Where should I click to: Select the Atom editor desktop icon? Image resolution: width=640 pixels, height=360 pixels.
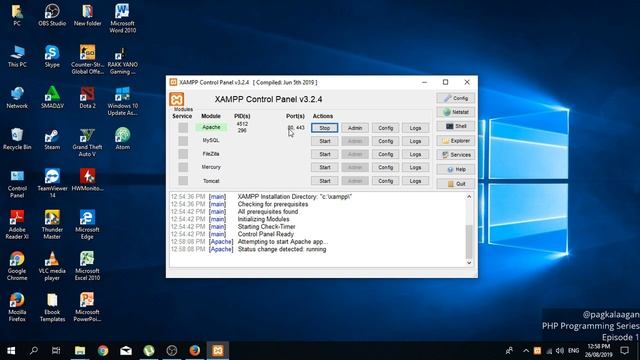point(122,139)
